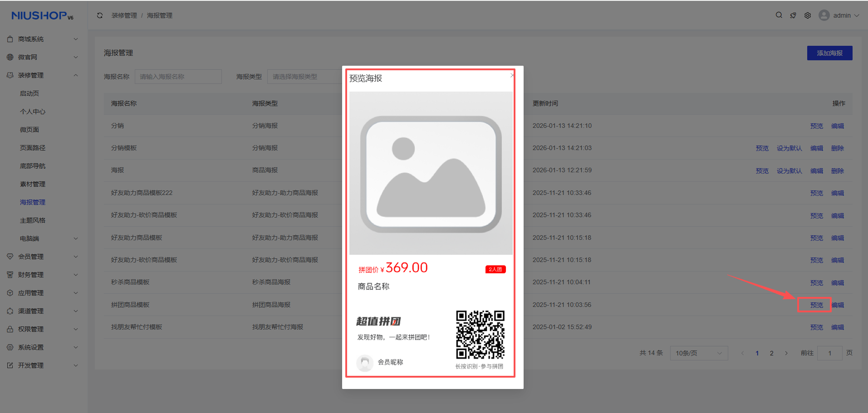Click 删除 for 分销模板 row

[x=837, y=148]
